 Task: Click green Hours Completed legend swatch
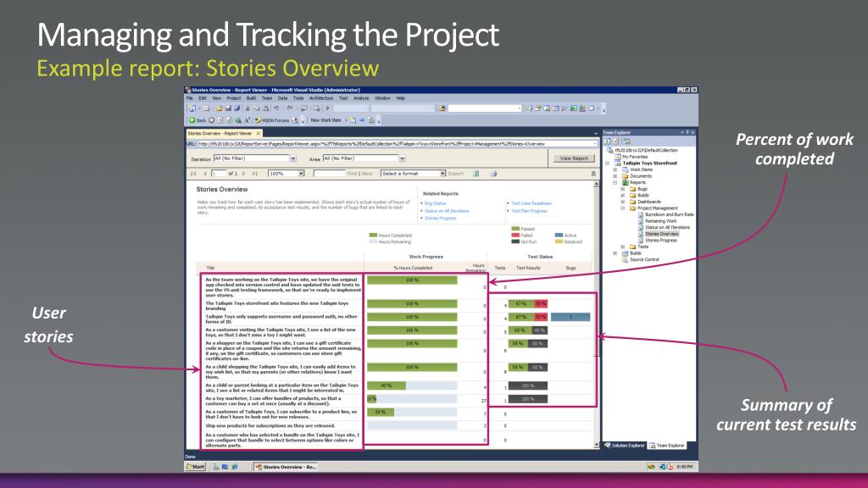tap(373, 236)
